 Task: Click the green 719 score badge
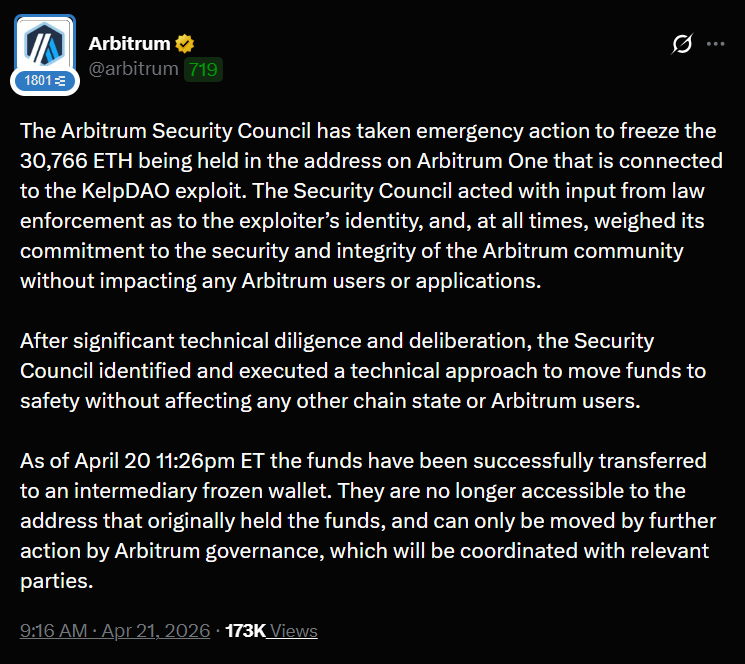tap(203, 69)
